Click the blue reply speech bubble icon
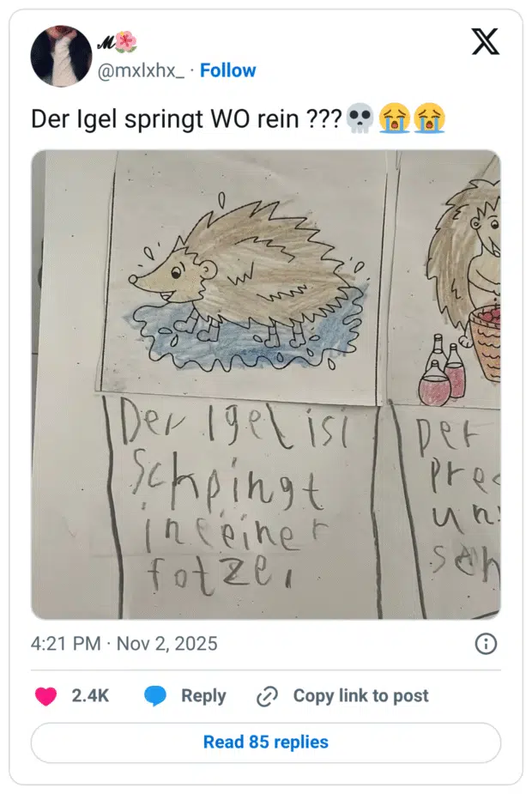This screenshot has width=532, height=794. point(155,696)
